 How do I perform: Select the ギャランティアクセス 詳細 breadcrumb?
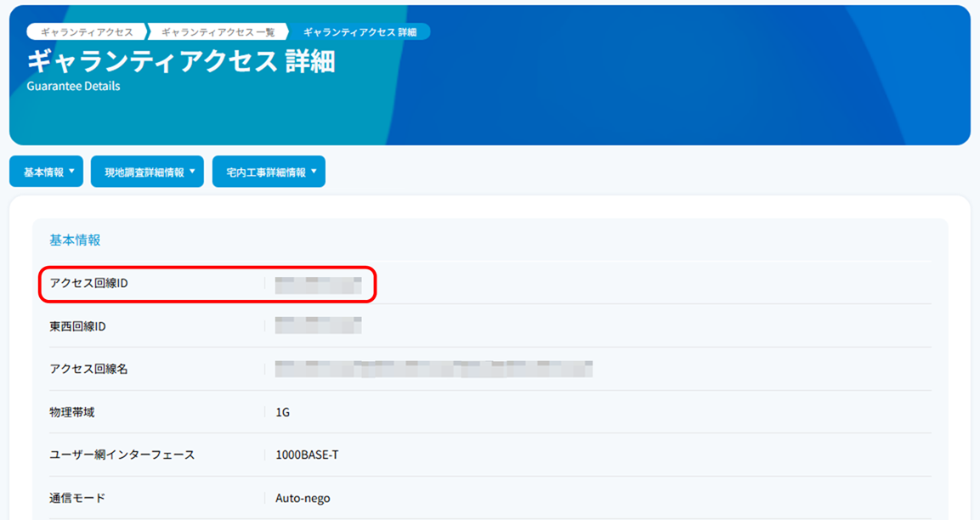coord(360,32)
